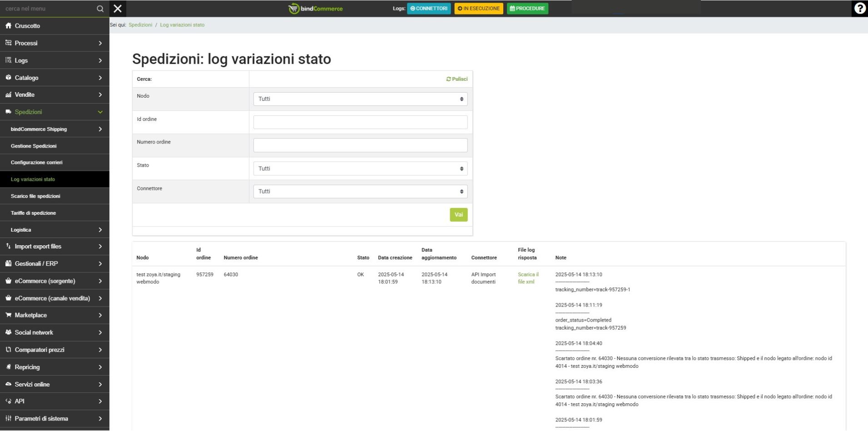Click the search magnifier icon in menu
This screenshot has width=868, height=431.
100,9
